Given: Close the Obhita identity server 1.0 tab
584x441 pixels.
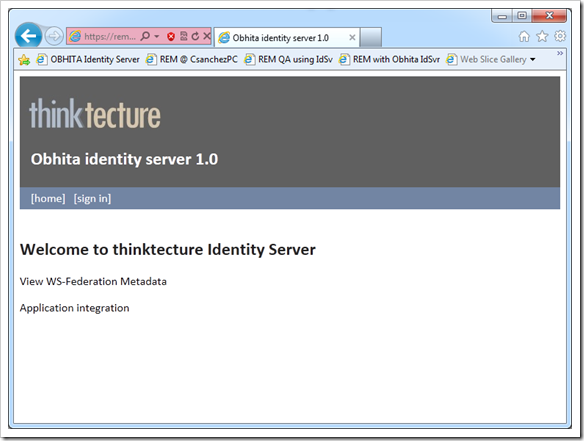Looking at the screenshot, I should pos(352,37).
